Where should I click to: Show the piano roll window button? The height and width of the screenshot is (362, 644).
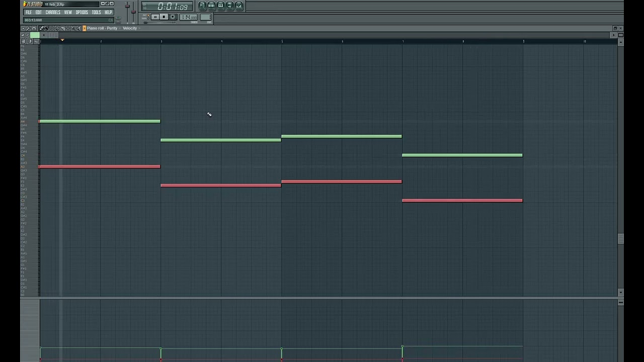coord(220,6)
